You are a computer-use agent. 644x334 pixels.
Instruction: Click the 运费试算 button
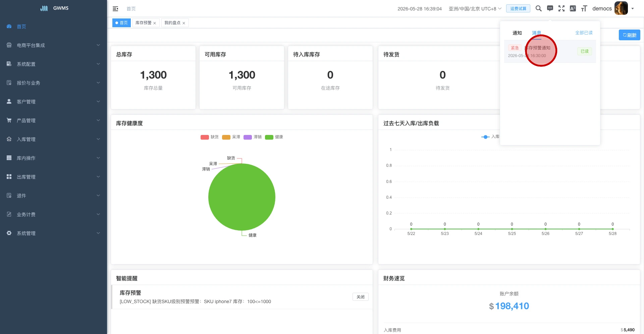click(x=518, y=8)
